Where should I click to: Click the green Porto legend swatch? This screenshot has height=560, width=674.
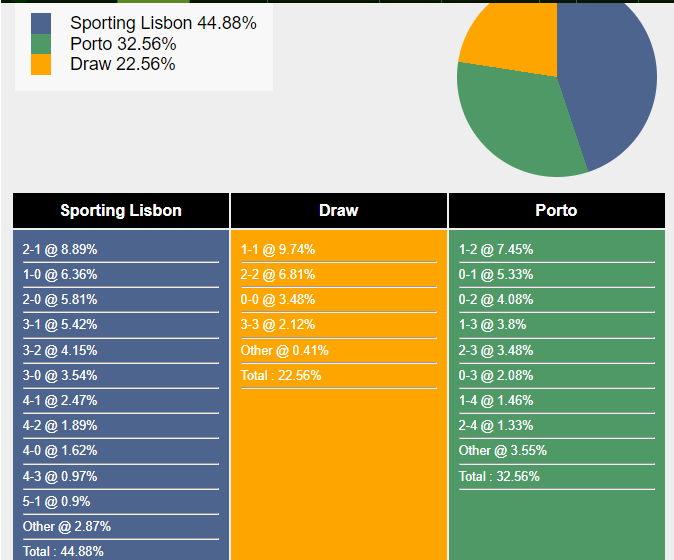41,44
